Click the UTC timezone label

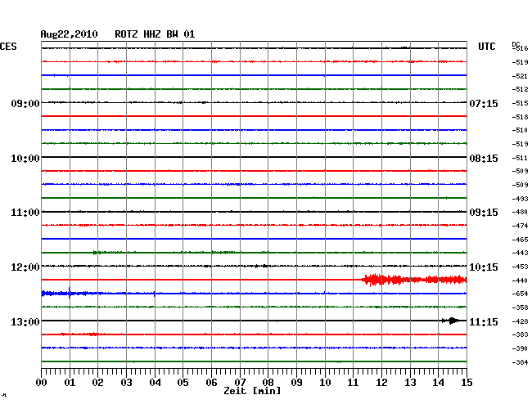pyautogui.click(x=486, y=47)
